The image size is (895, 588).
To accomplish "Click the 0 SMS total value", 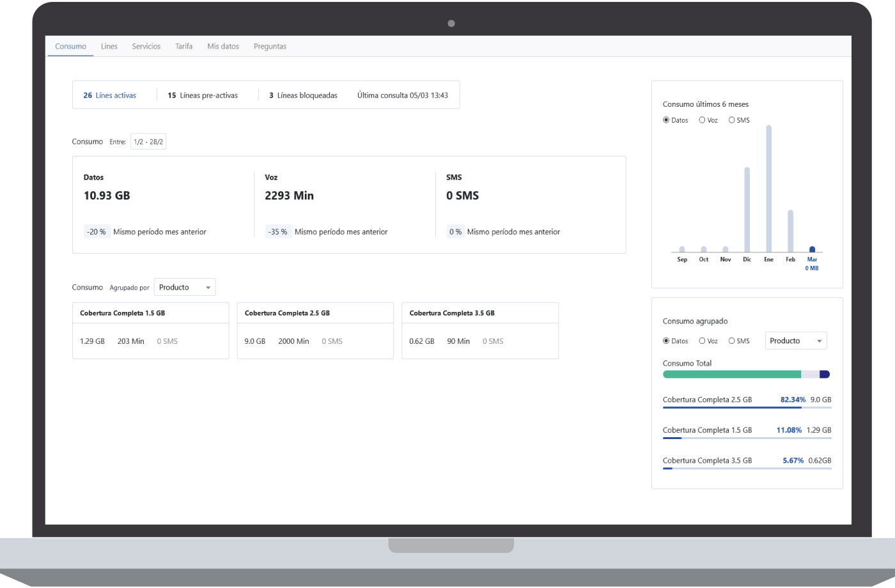I will click(462, 196).
